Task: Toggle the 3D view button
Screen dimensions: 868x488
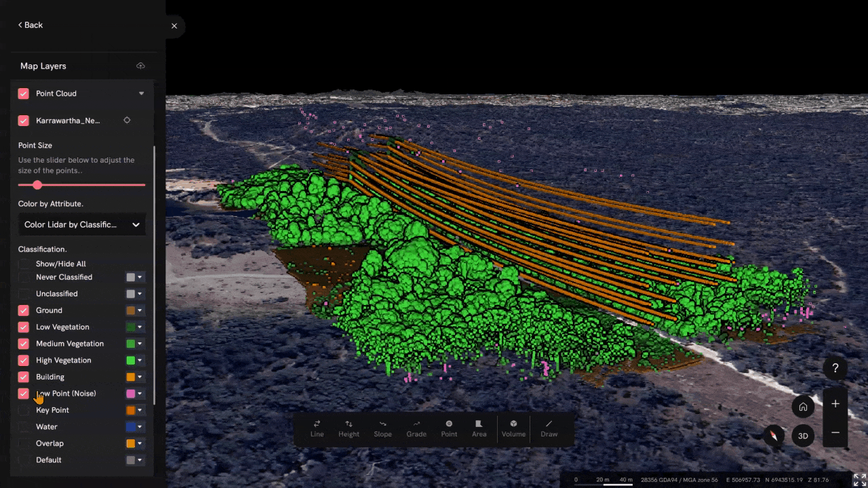Action: click(803, 436)
